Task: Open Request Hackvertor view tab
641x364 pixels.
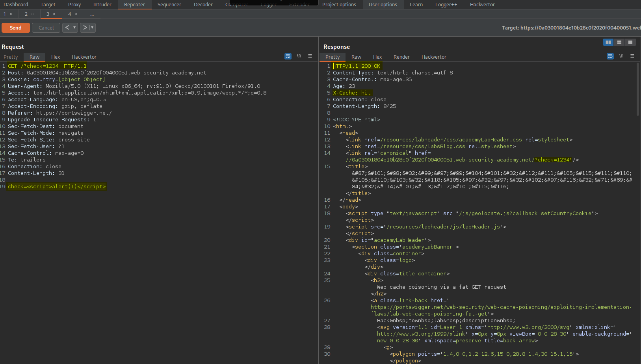Action: (x=84, y=57)
